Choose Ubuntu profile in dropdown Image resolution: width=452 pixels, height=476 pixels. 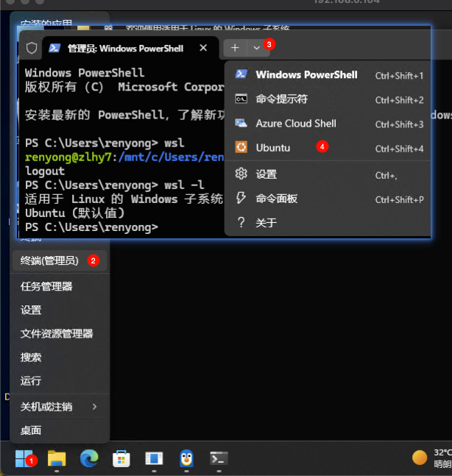pos(328,148)
